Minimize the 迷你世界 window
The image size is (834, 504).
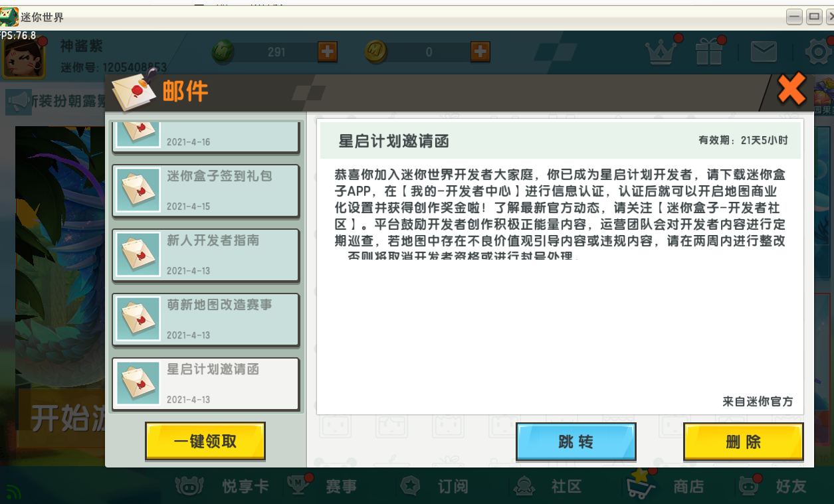794,17
